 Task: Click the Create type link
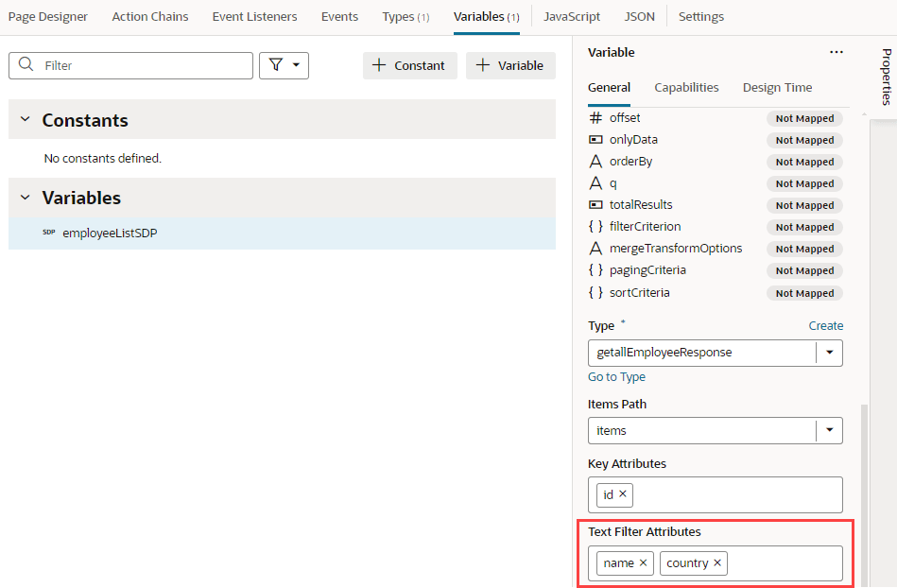825,325
